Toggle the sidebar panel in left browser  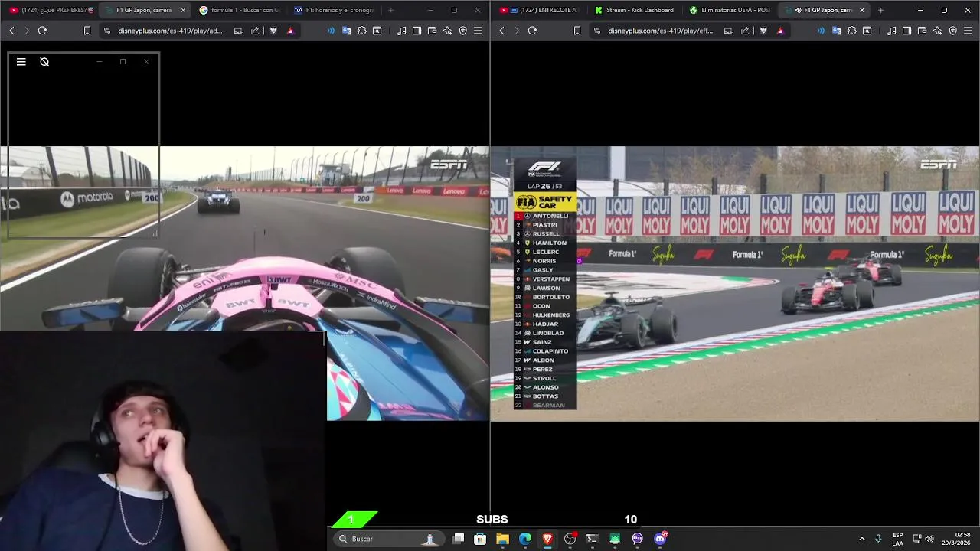pos(416,31)
